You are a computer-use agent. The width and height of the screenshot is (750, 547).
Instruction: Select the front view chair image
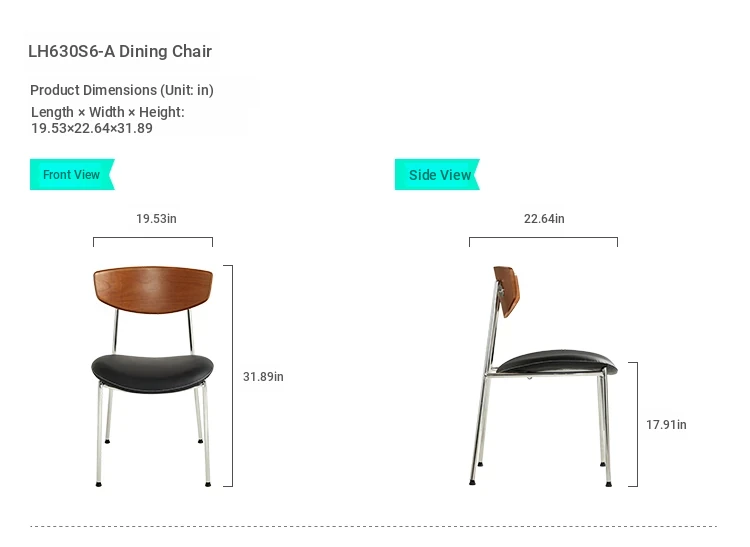(x=153, y=376)
